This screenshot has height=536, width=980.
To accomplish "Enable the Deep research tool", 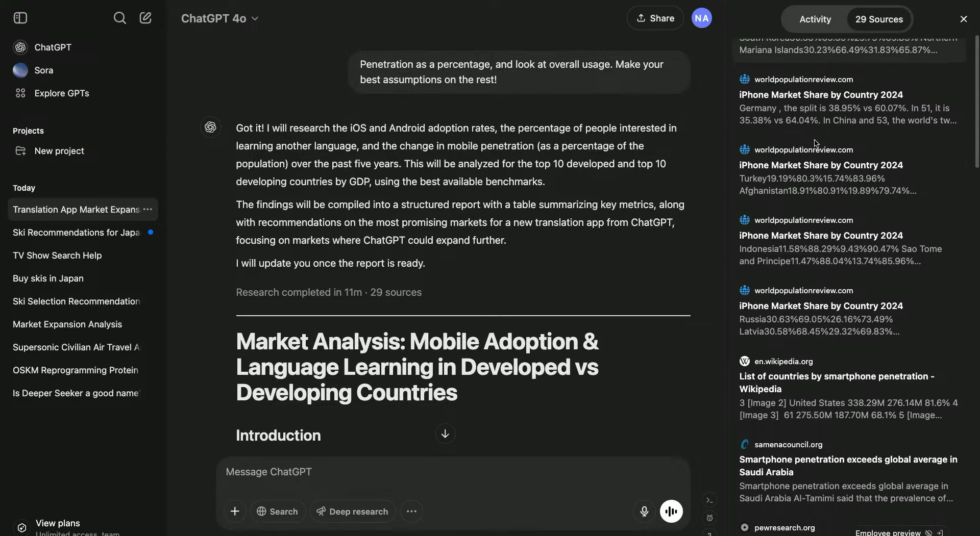I will [x=352, y=512].
